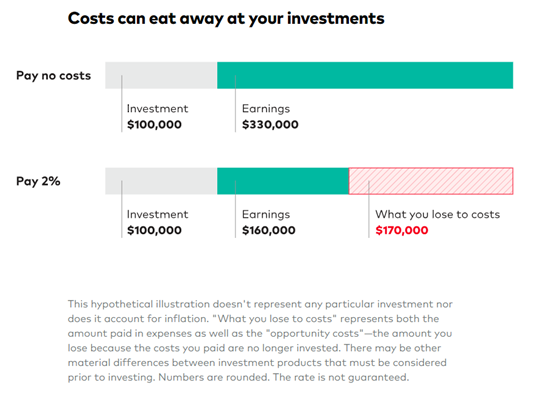This screenshot has width=534, height=393.
Task: Click the 'Earnings' label under Pay 2%
Action: tap(266, 215)
